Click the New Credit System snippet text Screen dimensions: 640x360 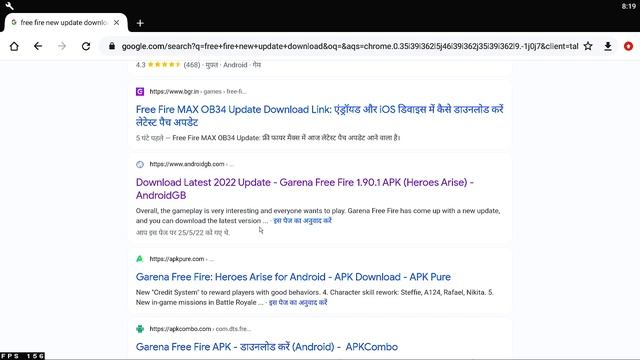pyautogui.click(x=314, y=297)
